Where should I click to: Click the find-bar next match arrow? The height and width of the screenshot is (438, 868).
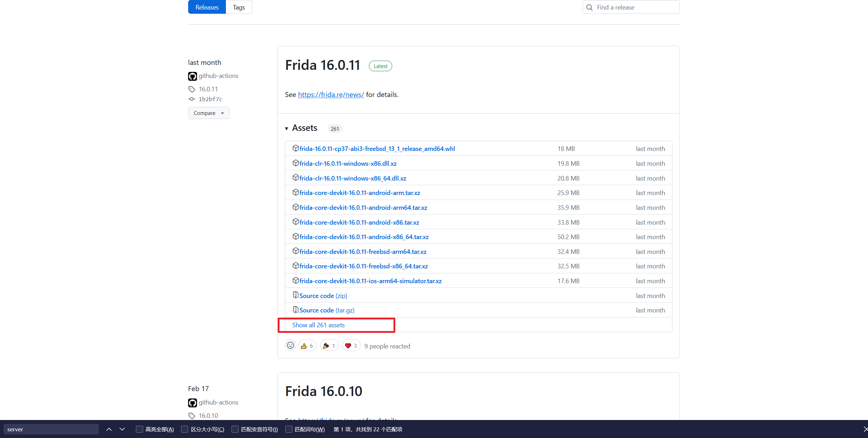(122, 429)
